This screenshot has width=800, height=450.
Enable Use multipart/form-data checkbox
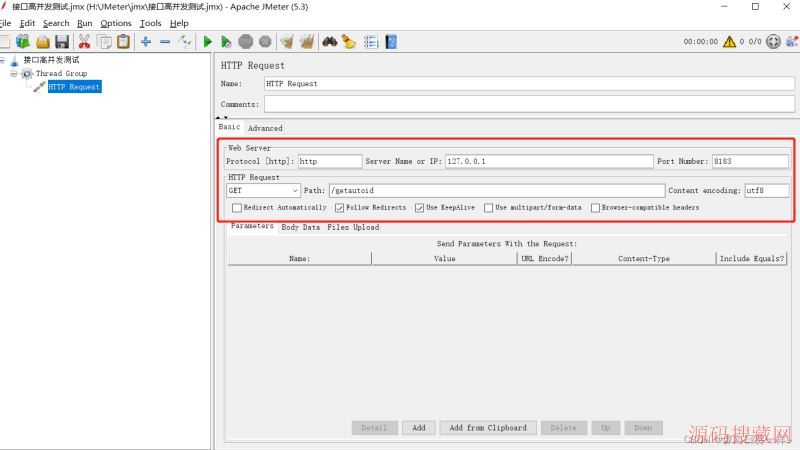click(x=488, y=208)
